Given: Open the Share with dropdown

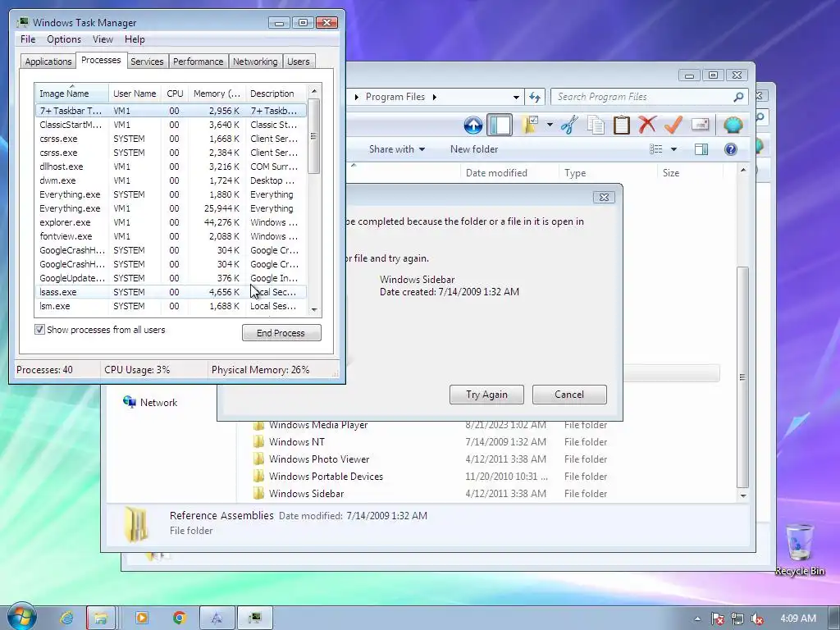Looking at the screenshot, I should point(397,149).
